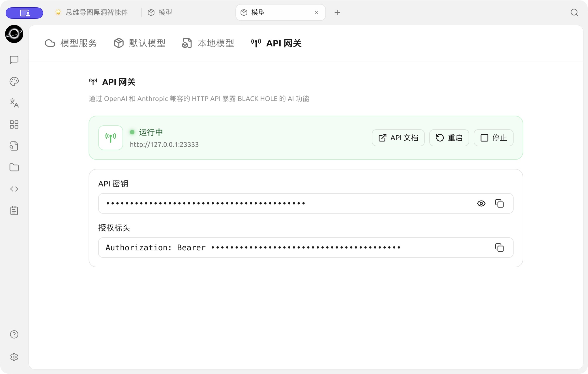Open the notepad icon in sidebar
The width and height of the screenshot is (588, 374).
point(14,210)
